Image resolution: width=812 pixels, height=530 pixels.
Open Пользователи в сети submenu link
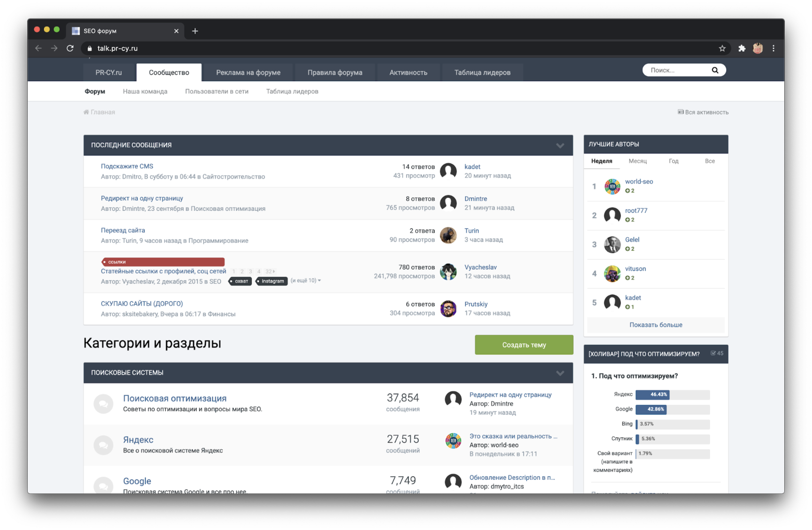217,91
